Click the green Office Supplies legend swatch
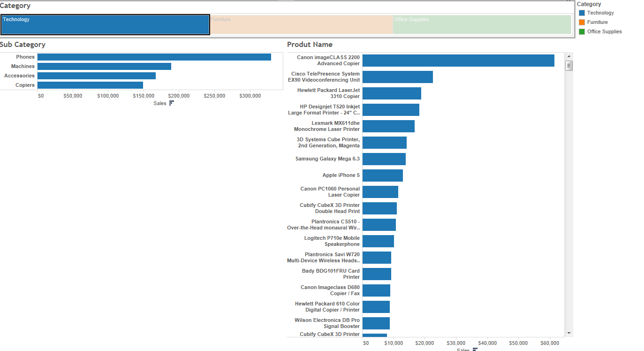This screenshot has height=351, width=644. point(582,32)
